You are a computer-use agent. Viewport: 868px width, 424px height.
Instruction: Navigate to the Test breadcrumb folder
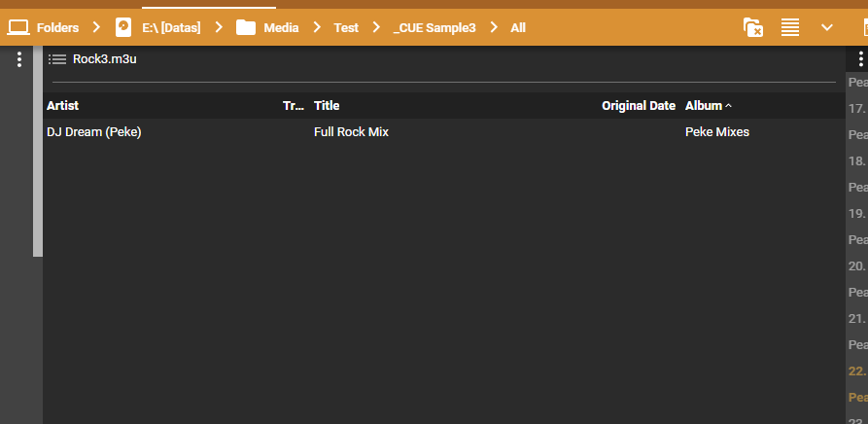pyautogui.click(x=346, y=27)
